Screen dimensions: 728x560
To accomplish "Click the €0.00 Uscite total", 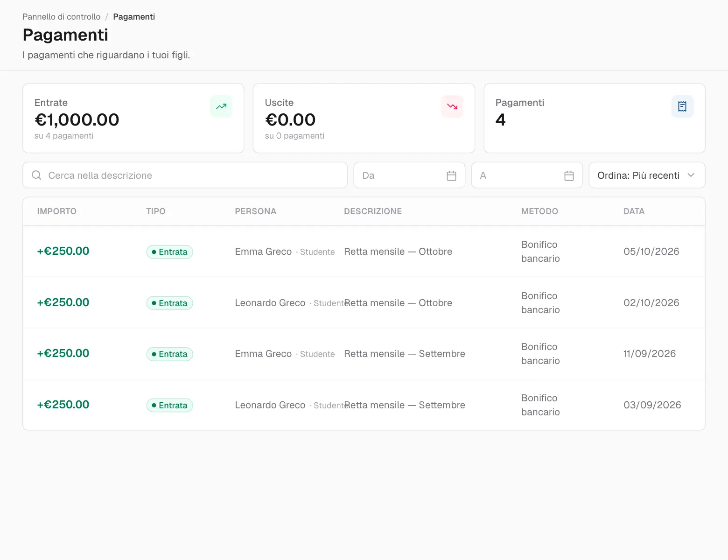I will click(x=290, y=120).
